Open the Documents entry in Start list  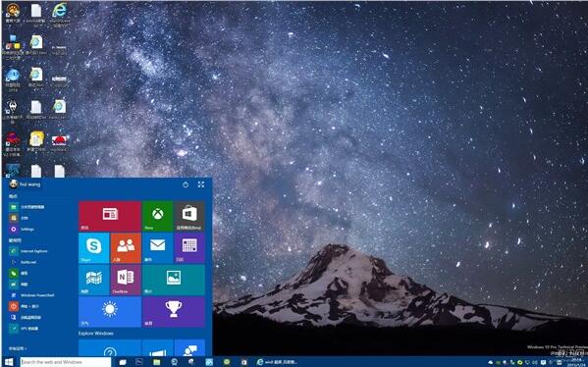coord(19,218)
